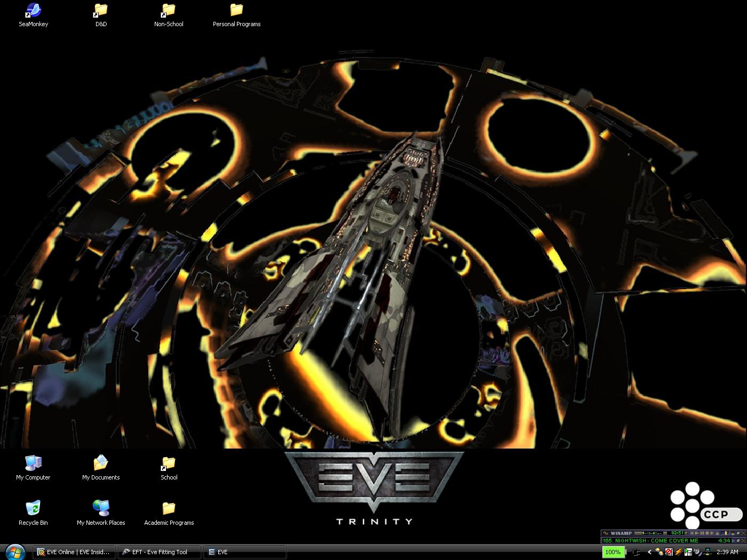Image resolution: width=747 pixels, height=560 pixels.
Task: Open My Network Places icon
Action: coord(101,513)
